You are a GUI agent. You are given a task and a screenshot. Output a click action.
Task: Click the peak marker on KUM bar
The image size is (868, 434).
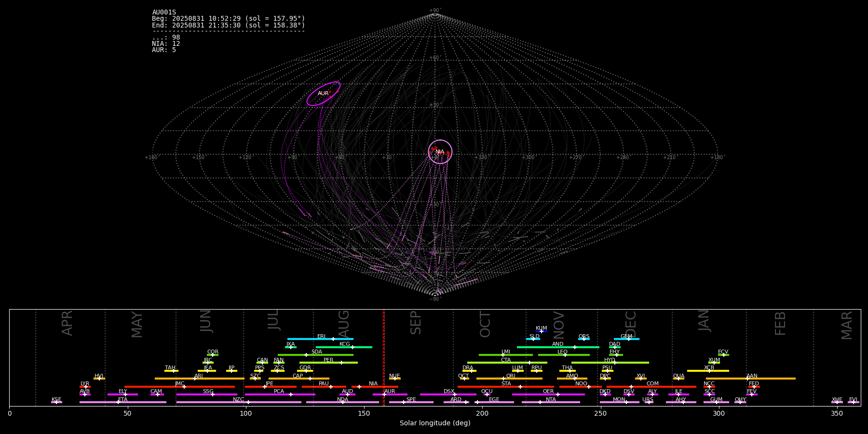point(541,331)
